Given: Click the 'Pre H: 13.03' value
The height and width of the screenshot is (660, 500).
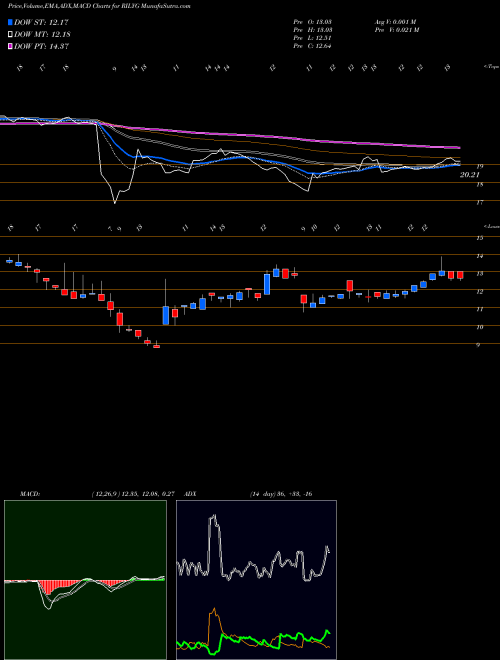Looking at the screenshot, I should click(x=312, y=30).
